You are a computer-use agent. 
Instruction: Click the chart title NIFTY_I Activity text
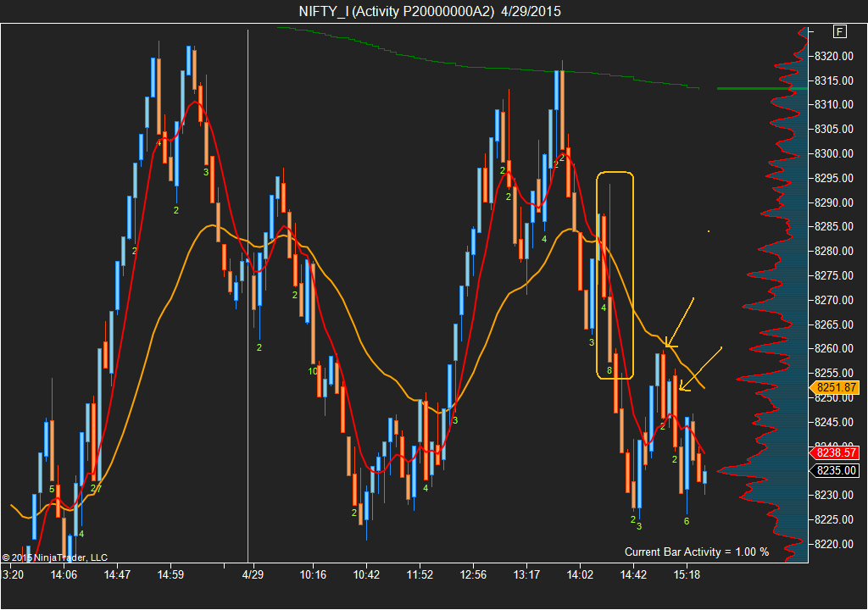(x=430, y=11)
